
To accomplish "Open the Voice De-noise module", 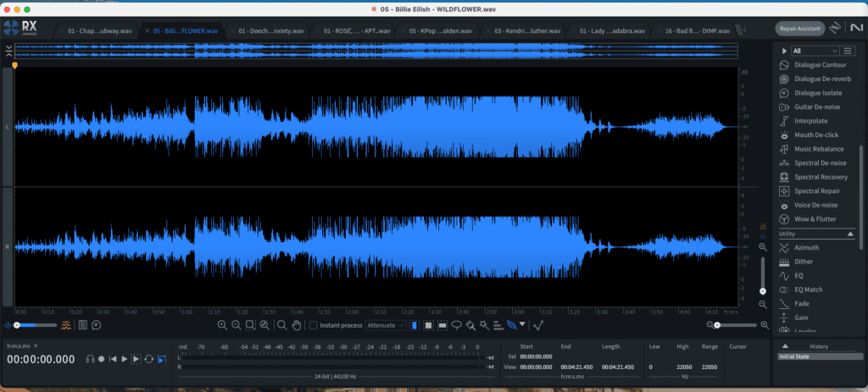I will 808,205.
